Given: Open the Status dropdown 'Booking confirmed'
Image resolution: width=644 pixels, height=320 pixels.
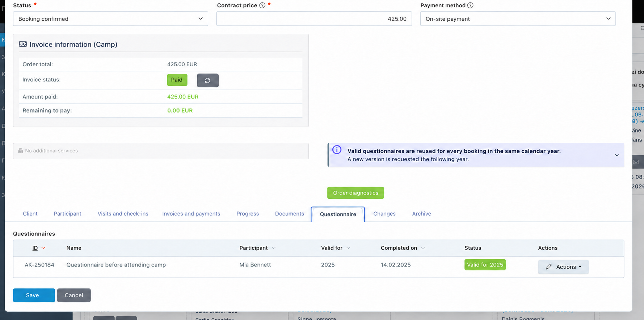Looking at the screenshot, I should tap(110, 19).
